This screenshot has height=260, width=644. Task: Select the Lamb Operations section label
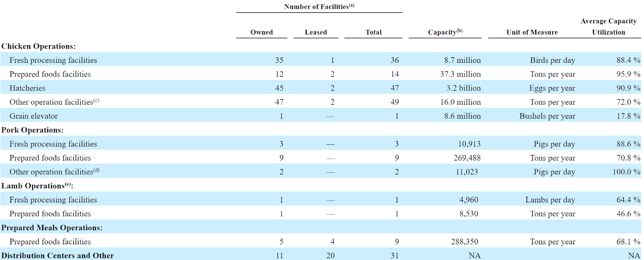point(37,186)
